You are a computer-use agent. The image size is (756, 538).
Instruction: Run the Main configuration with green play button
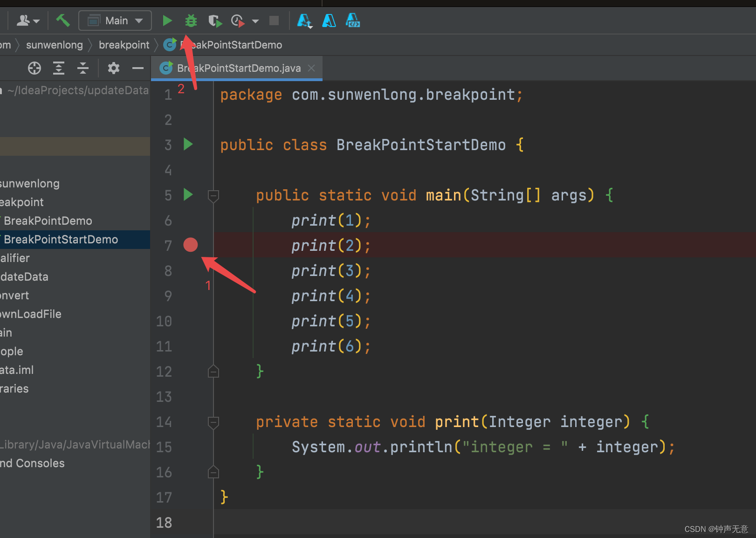click(x=167, y=21)
